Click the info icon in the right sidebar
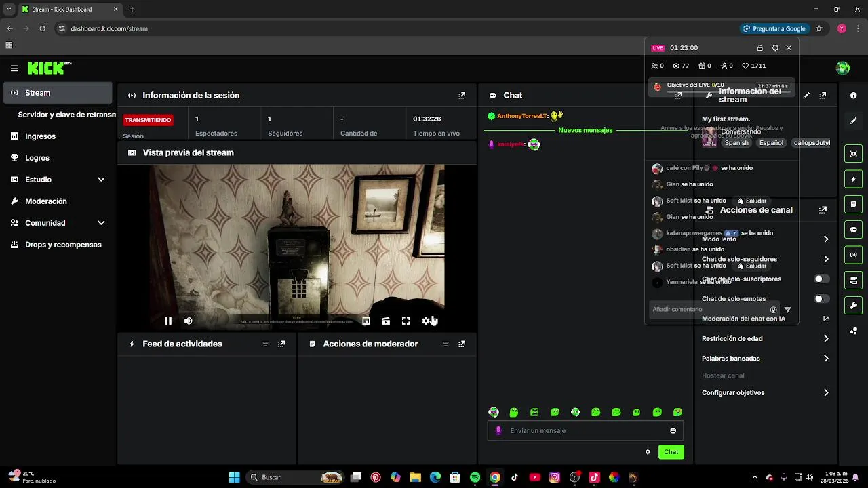Image resolution: width=868 pixels, height=488 pixels. click(854, 96)
